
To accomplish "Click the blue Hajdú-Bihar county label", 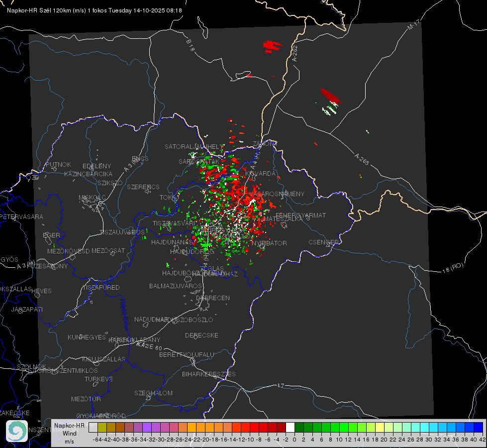I will click(124, 315).
